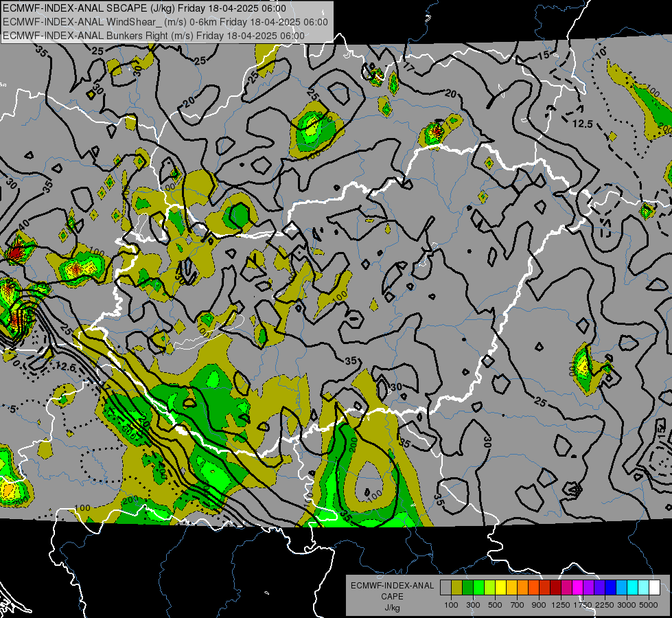Click the Bunkers Right title line
The width and height of the screenshot is (672, 618).
154,36
